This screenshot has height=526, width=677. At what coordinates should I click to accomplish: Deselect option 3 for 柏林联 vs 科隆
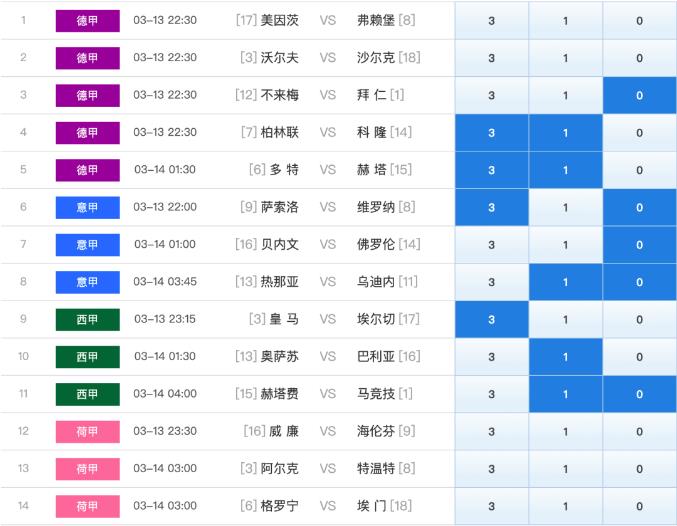point(492,133)
